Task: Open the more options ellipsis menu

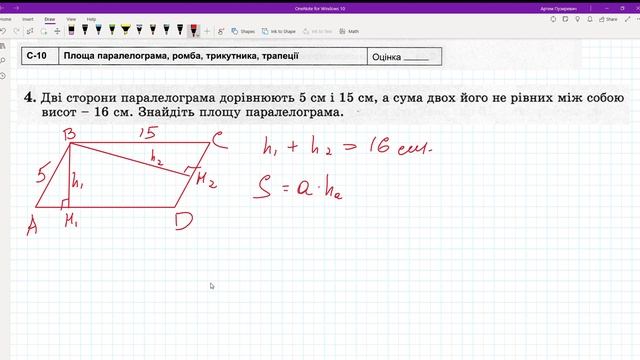Action: 638,19
